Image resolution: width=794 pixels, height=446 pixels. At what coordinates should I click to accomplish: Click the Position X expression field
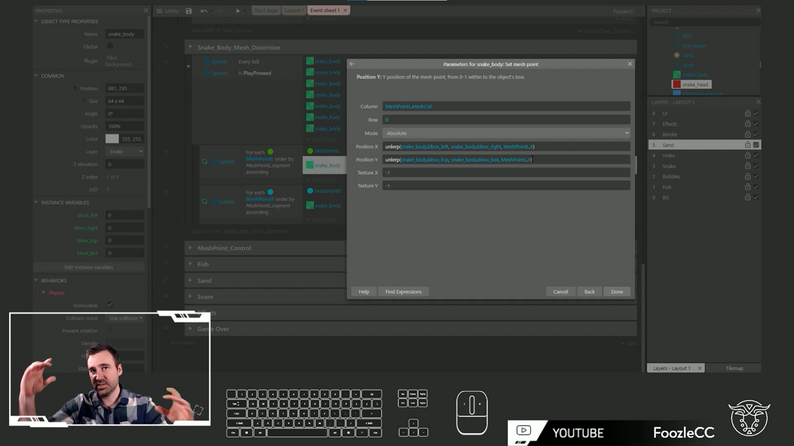pyautogui.click(x=506, y=147)
